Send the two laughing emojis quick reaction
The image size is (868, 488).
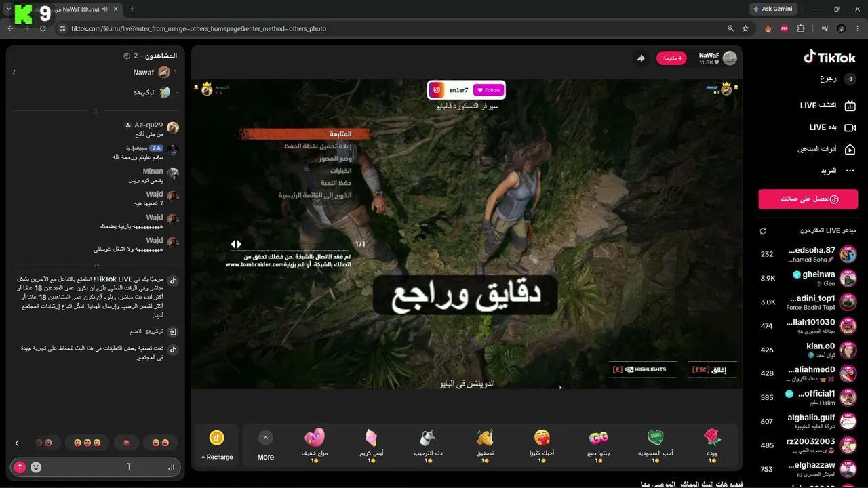tap(161, 443)
